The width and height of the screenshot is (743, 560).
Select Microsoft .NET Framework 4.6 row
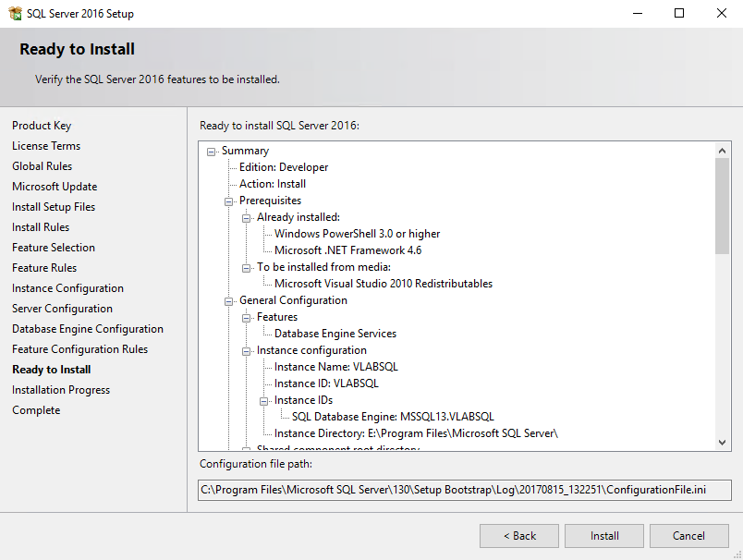347,250
